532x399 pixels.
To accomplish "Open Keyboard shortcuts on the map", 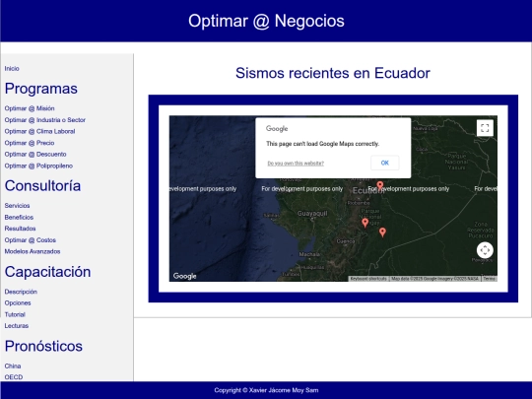I will click(x=368, y=279).
